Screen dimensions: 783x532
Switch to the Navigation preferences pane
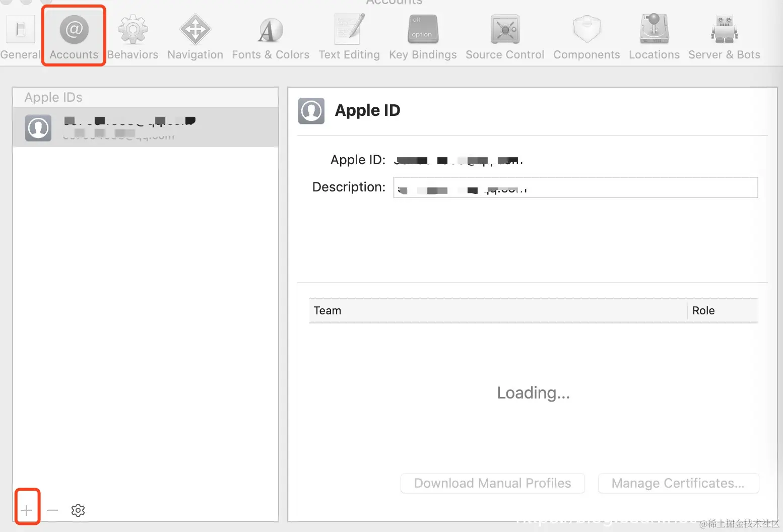tap(195, 38)
